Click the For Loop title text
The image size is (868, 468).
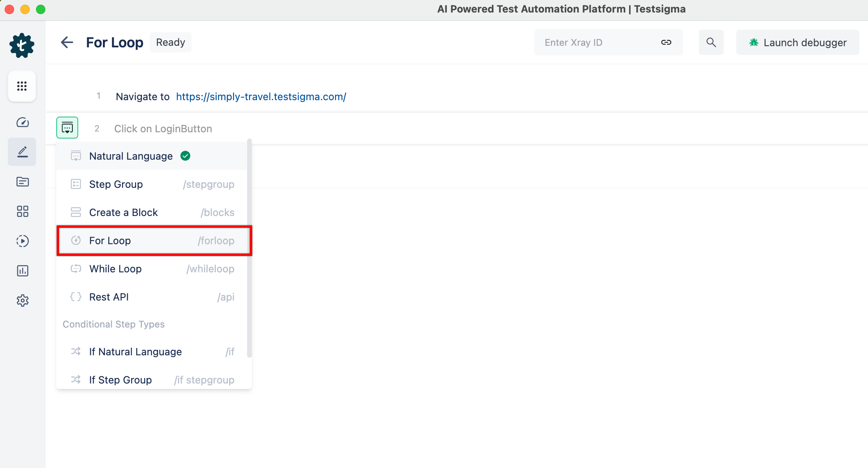115,42
